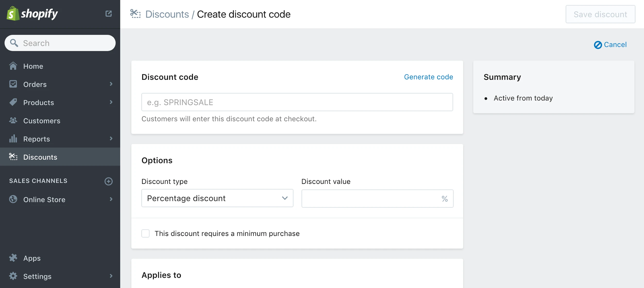Click the Settings gear icon
644x288 pixels.
coord(13,276)
